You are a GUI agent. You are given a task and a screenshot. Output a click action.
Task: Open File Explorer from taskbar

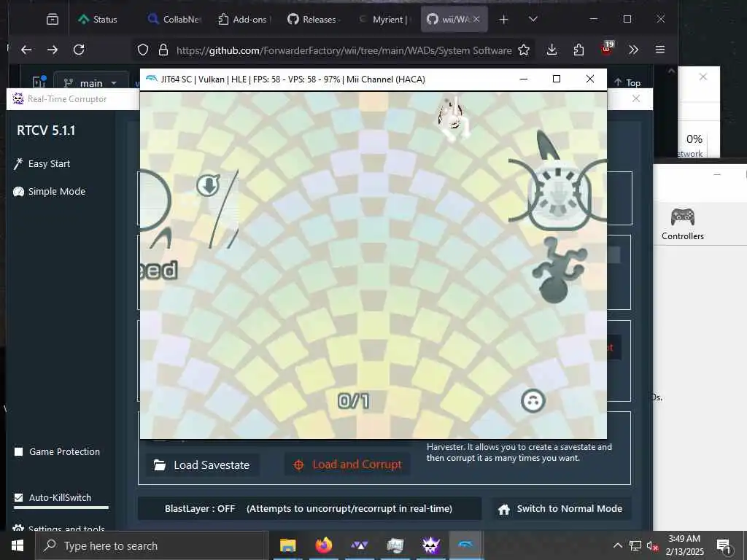tap(287, 545)
